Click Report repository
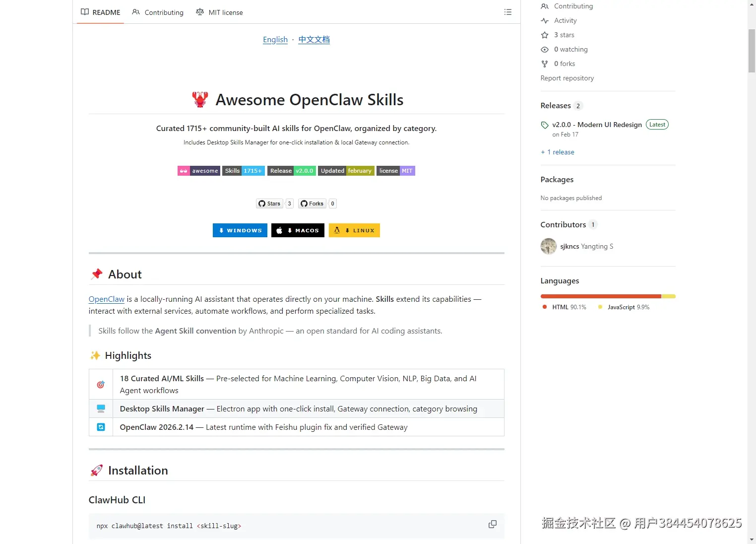Viewport: 756px width, 544px height. click(x=567, y=78)
